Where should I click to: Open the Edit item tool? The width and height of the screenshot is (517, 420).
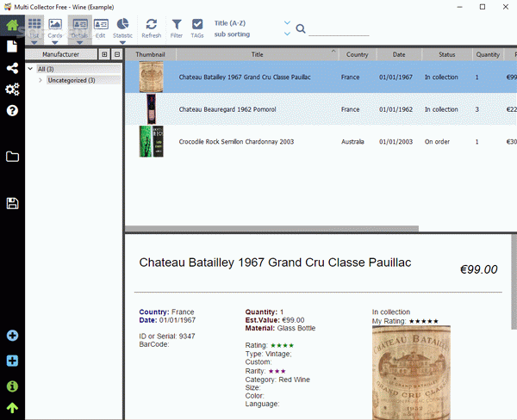(101, 28)
